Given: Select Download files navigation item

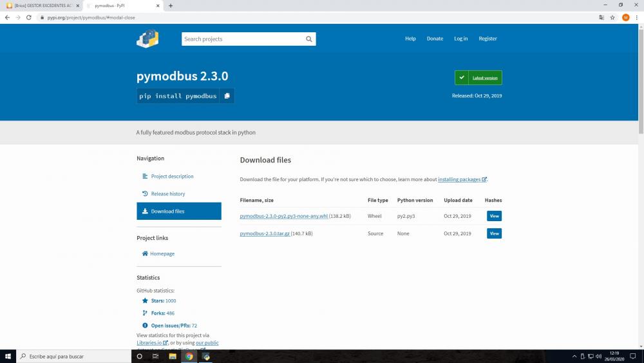Looking at the screenshot, I should tap(179, 211).
